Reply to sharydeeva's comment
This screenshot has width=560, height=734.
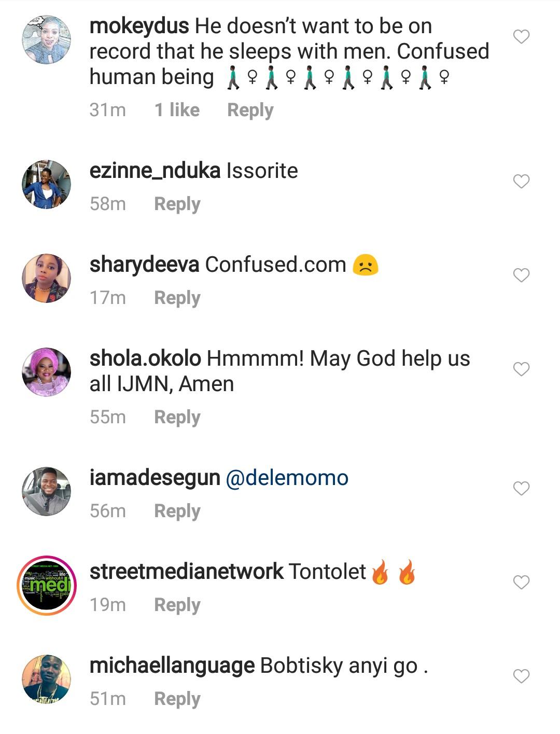(177, 298)
